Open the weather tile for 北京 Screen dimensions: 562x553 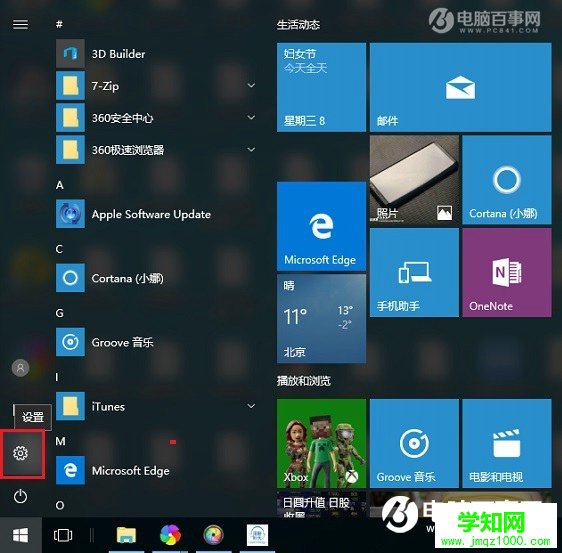[x=322, y=319]
